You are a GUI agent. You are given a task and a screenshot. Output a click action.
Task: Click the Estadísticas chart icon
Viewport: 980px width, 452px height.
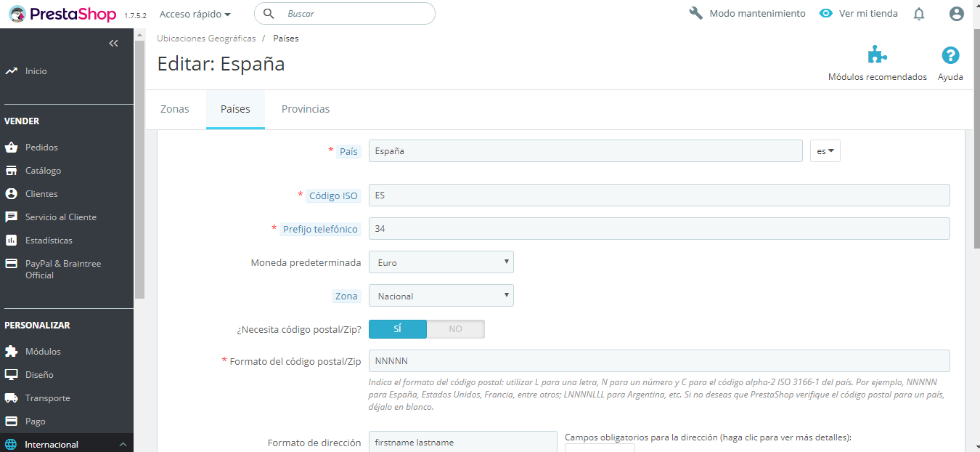[x=11, y=241]
